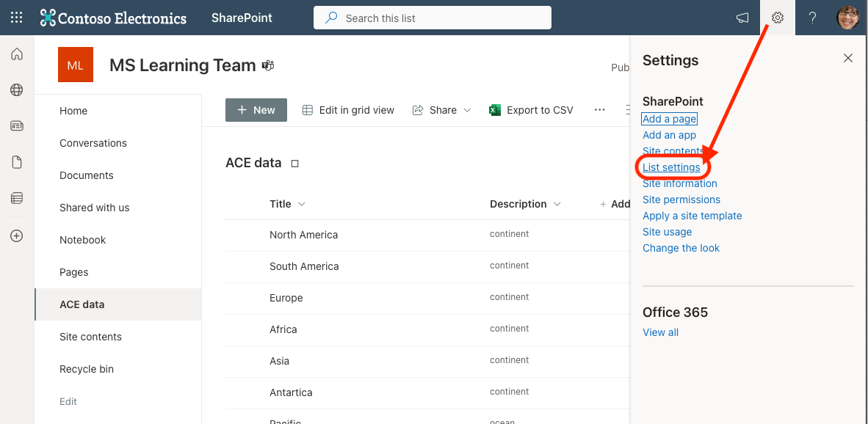Select Documents in the left navigation
The image size is (868, 424).
pos(87,175)
